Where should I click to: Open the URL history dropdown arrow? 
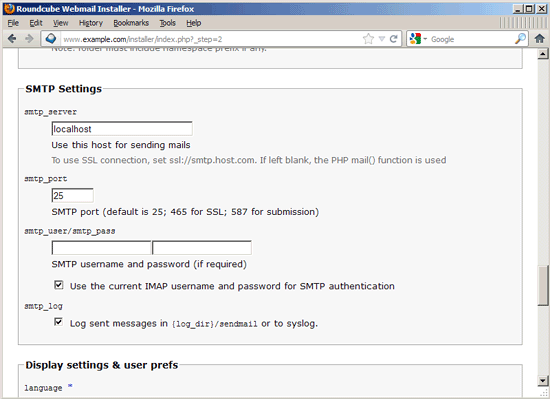click(382, 39)
